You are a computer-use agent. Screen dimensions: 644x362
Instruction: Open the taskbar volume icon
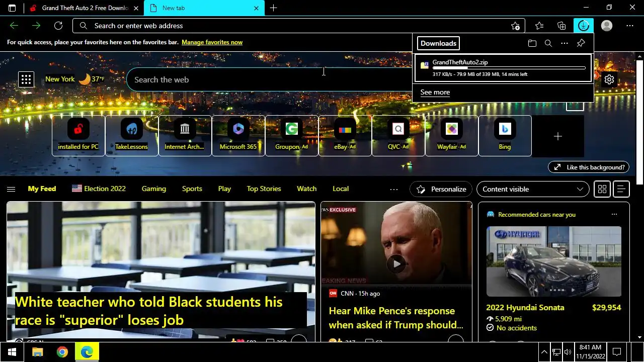568,352
